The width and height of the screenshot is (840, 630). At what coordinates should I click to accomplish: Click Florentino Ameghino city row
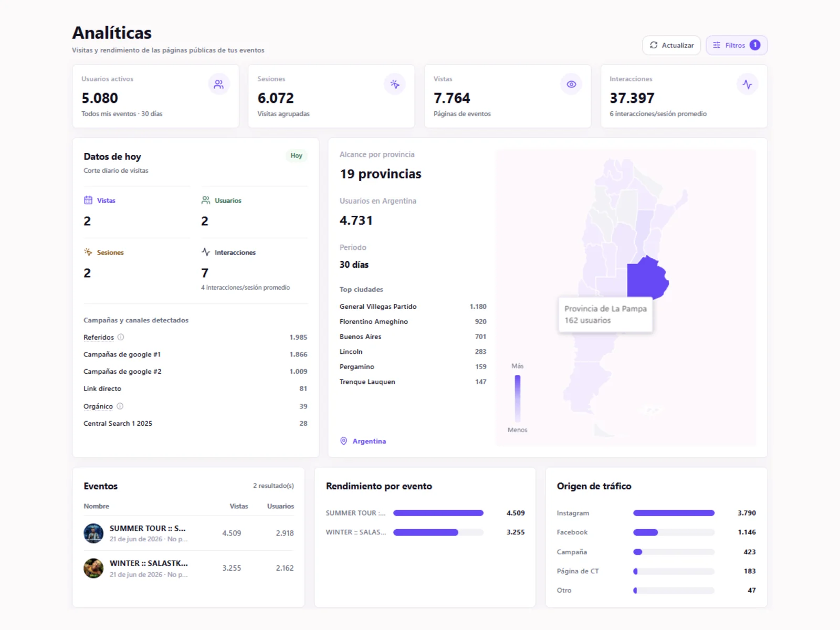413,321
